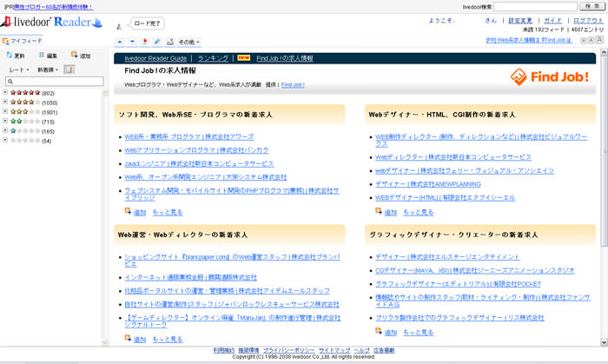Click the feed search input field
This screenshot has width=608, height=364.
[55, 82]
